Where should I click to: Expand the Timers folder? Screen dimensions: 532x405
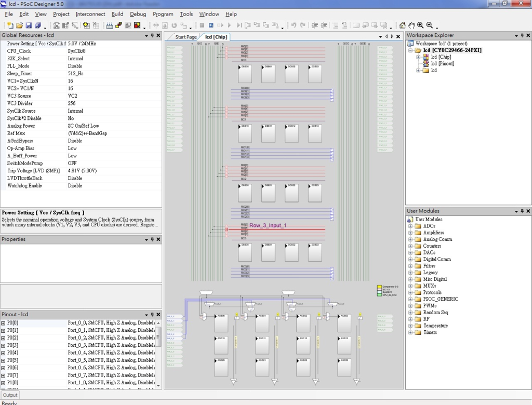410,332
